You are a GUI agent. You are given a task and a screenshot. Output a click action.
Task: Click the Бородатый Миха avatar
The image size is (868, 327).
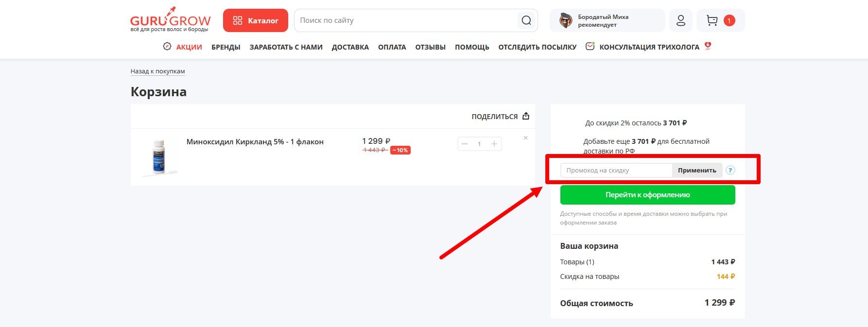pyautogui.click(x=566, y=20)
